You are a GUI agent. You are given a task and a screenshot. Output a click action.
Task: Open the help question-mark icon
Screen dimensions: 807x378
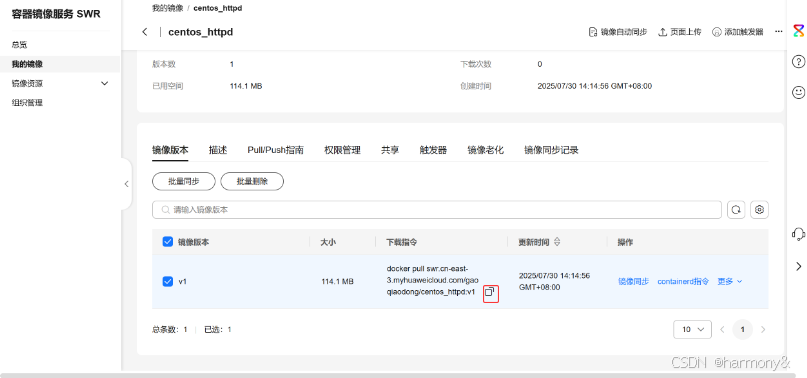point(798,62)
